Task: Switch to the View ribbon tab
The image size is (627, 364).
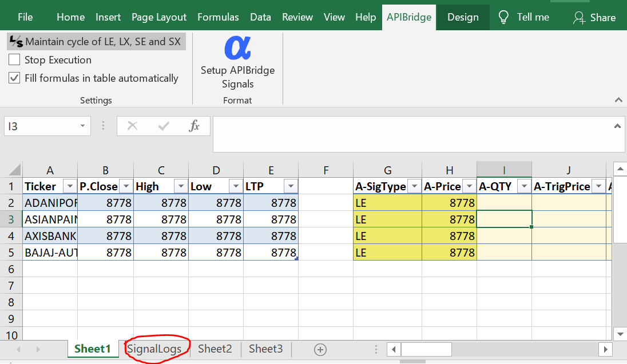Action: 334,17
